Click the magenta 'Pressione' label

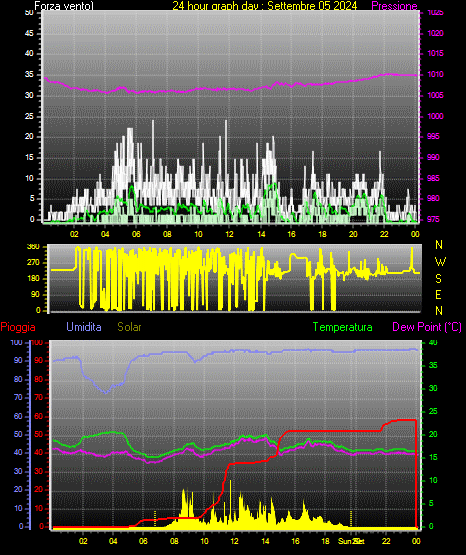tap(394, 6)
